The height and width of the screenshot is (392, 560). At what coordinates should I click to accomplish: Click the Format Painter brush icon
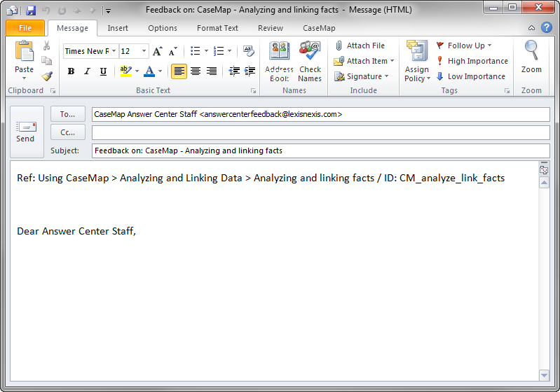(x=47, y=76)
